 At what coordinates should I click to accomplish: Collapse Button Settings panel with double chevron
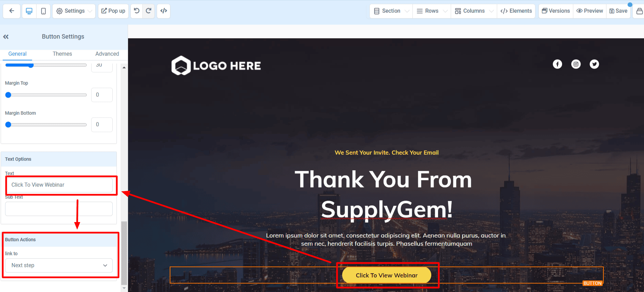click(6, 36)
